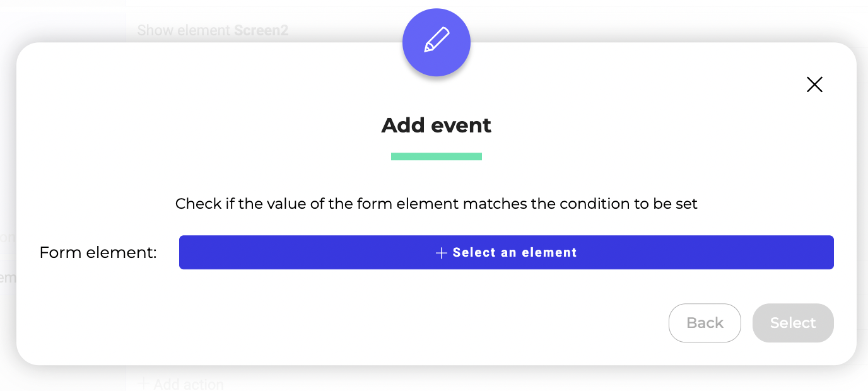The height and width of the screenshot is (391, 868).
Task: Click the pencil edit icon atop the dialog
Action: point(437,40)
